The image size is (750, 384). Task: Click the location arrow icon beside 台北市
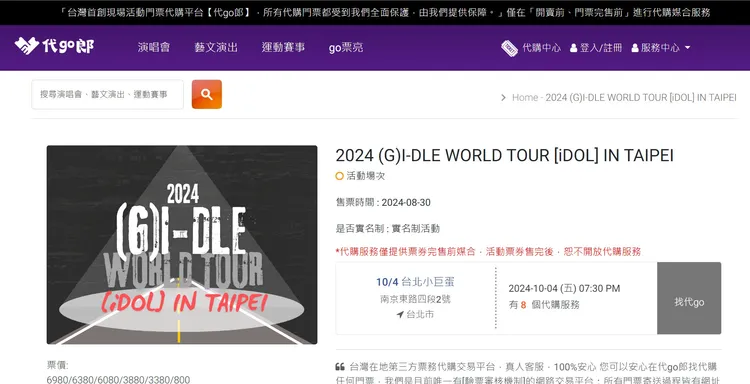point(400,314)
